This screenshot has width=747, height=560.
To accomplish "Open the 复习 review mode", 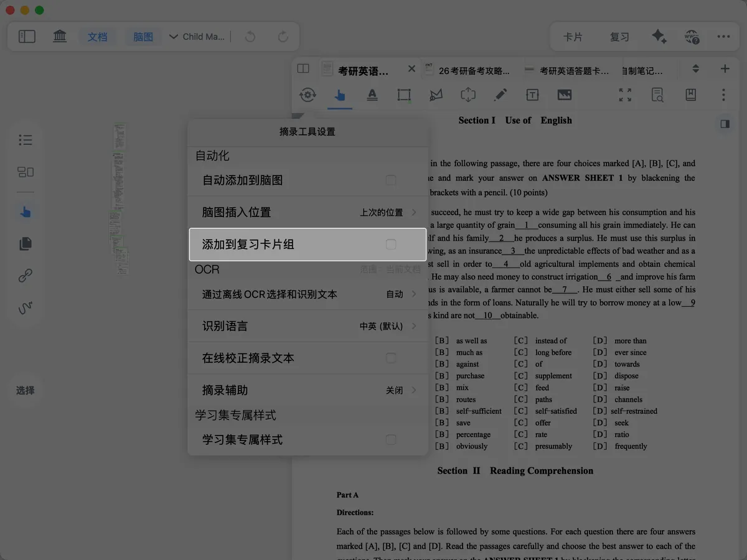I will [x=619, y=37].
